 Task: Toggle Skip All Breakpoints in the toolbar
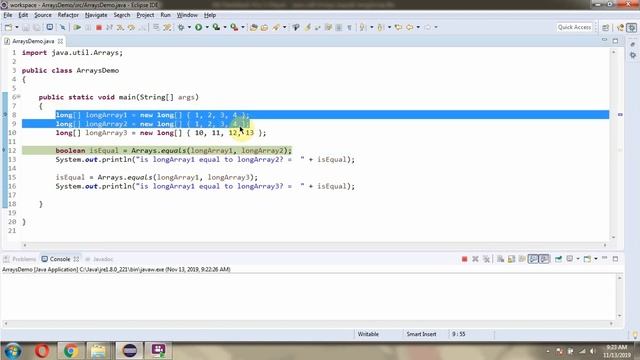(62, 27)
